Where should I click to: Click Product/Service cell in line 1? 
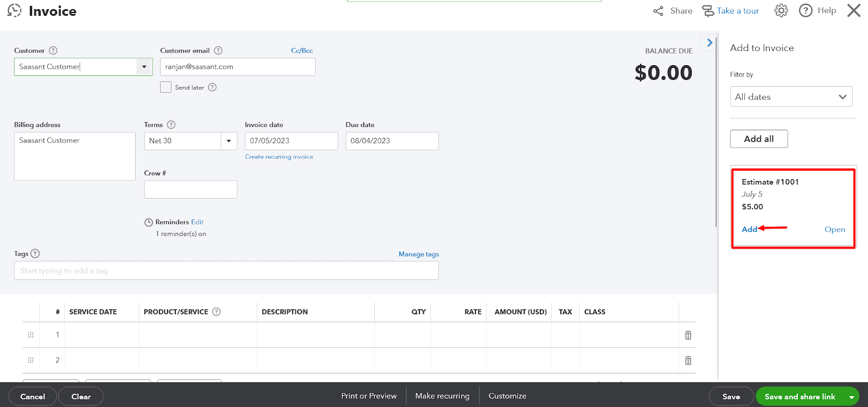198,335
